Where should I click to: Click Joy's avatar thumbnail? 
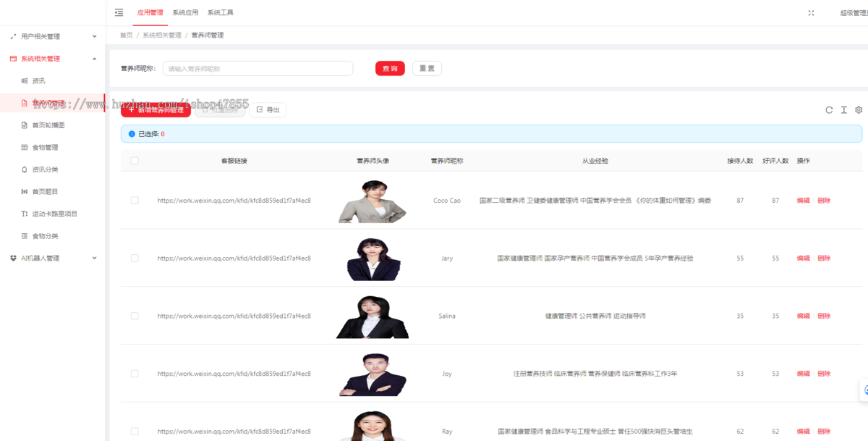point(372,374)
